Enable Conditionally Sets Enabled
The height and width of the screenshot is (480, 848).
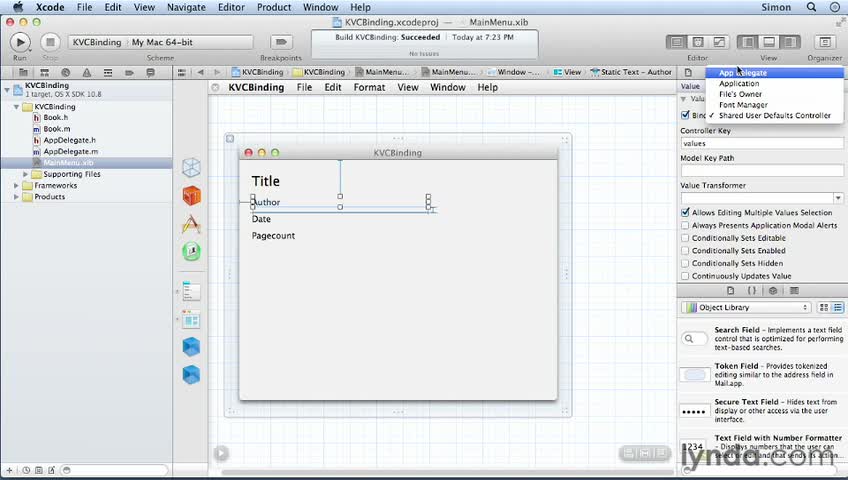coord(685,251)
